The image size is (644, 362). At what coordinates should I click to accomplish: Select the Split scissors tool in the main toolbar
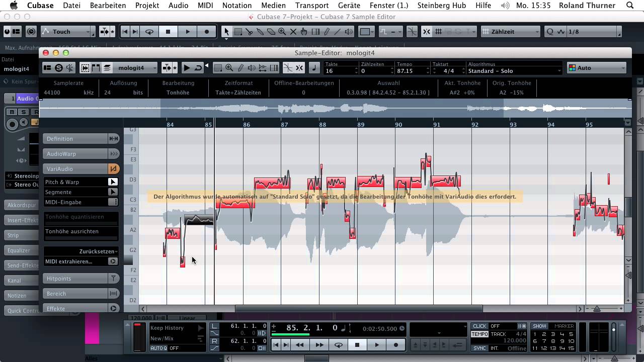point(249,32)
